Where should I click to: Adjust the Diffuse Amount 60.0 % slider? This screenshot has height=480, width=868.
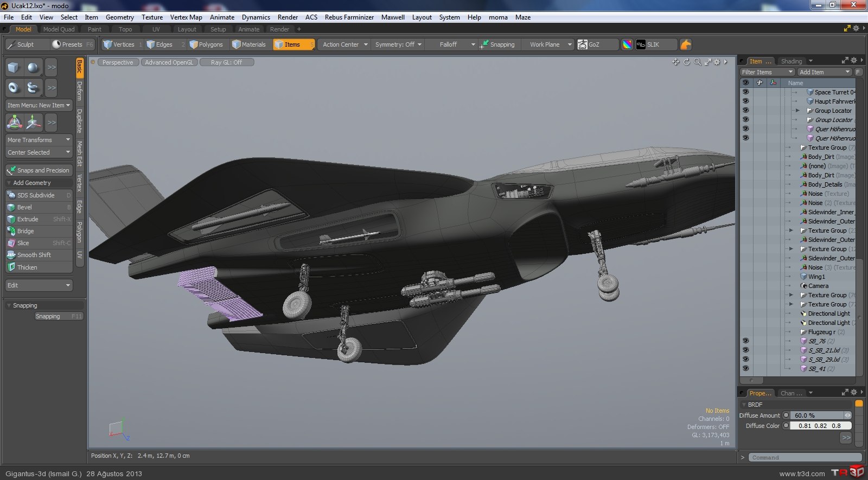click(x=822, y=415)
